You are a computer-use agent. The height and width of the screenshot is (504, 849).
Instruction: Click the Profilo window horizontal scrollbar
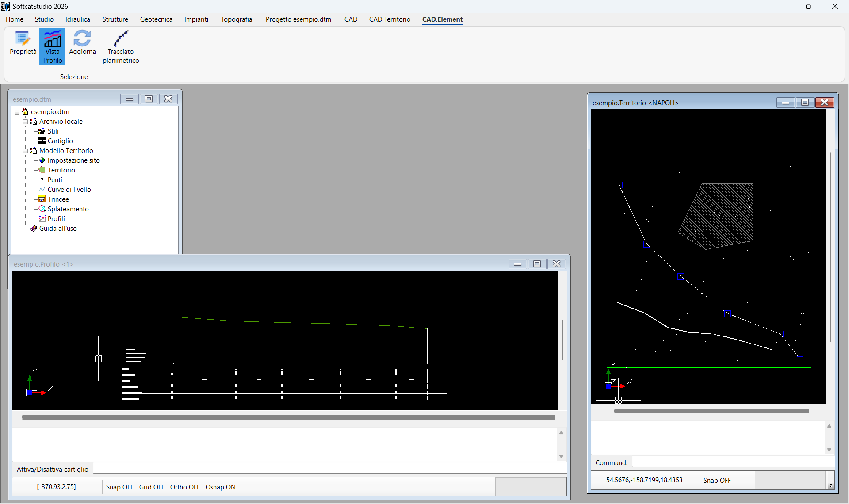289,417
